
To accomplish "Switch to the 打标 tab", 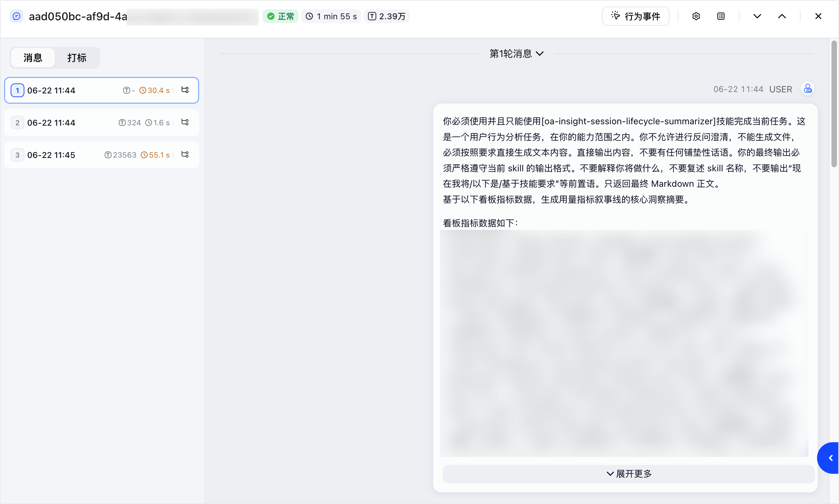I will pyautogui.click(x=77, y=58).
